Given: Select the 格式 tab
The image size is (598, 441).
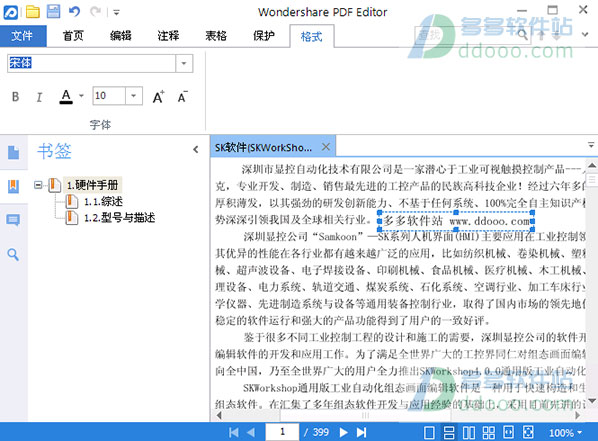Looking at the screenshot, I should click(312, 37).
